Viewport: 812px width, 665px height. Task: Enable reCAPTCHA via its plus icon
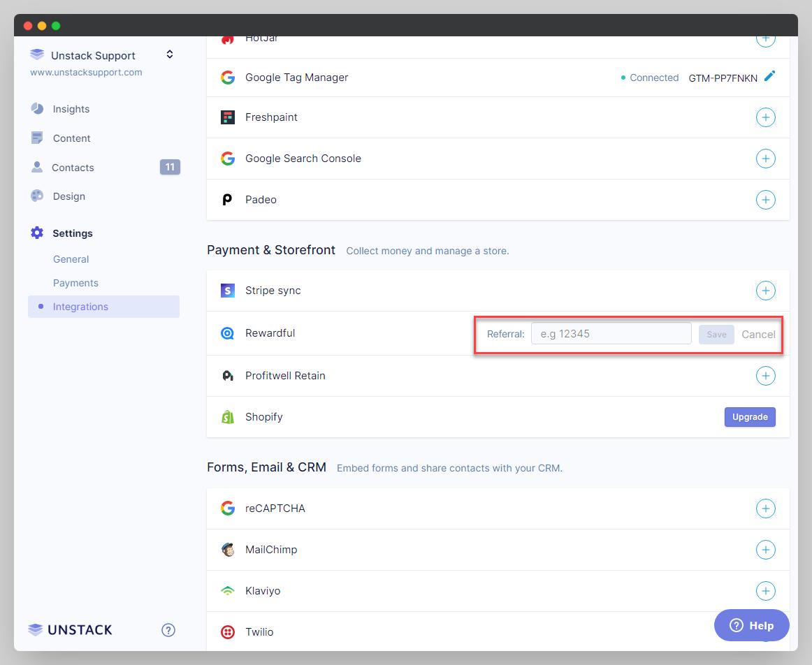(x=766, y=509)
